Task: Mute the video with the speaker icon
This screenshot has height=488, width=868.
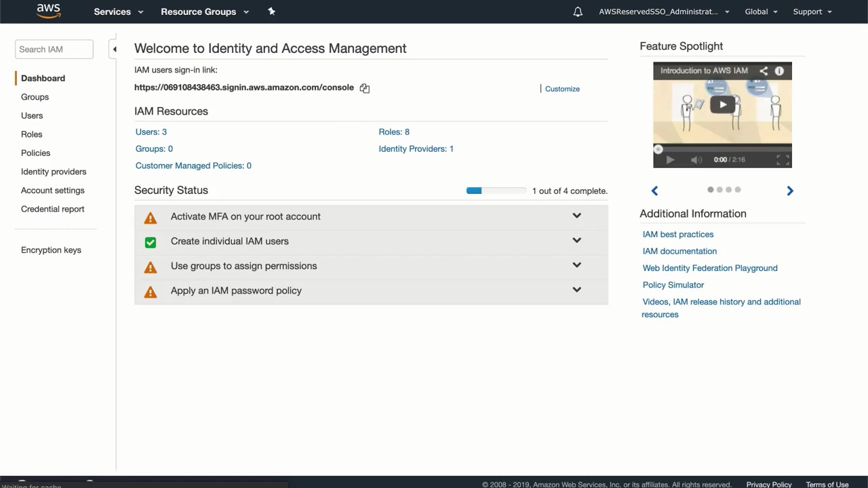Action: (x=696, y=159)
